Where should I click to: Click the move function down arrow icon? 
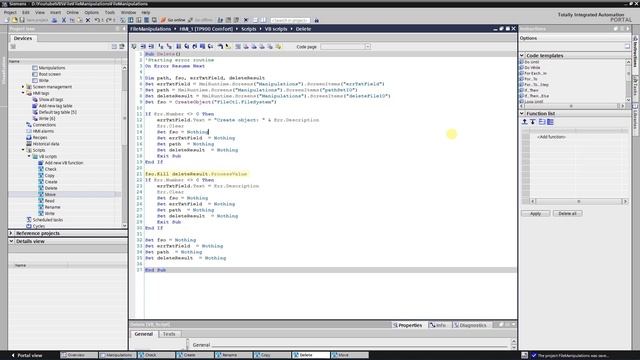[x=533, y=122]
